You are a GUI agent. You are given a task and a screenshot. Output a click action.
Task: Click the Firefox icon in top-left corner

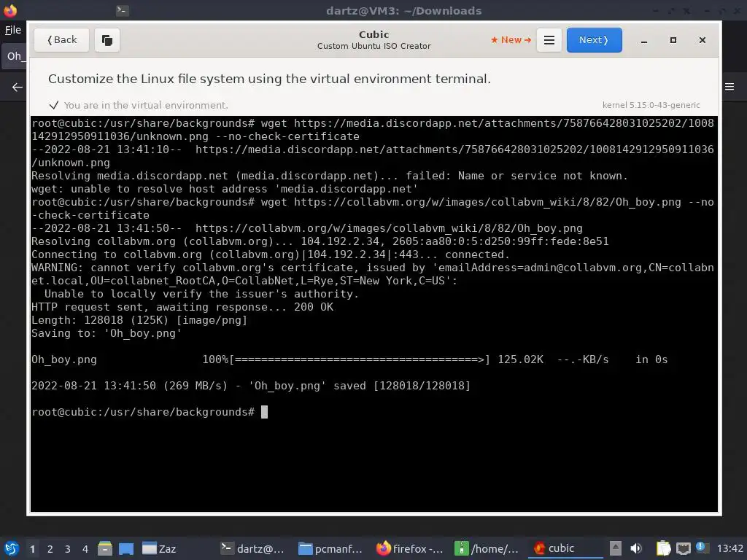10,10
